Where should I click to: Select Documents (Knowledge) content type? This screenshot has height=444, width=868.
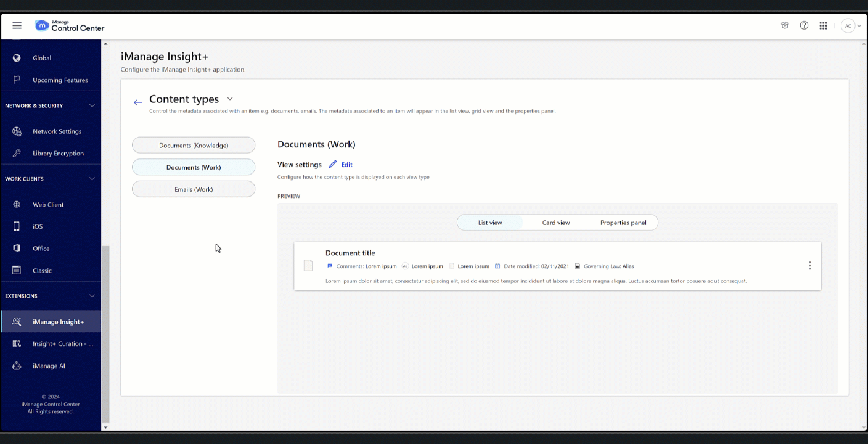[194, 146]
